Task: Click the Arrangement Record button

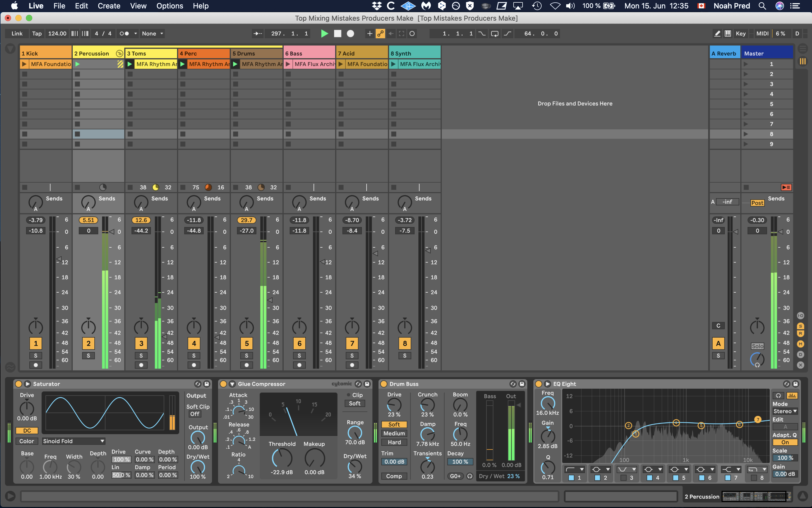Action: click(x=350, y=34)
